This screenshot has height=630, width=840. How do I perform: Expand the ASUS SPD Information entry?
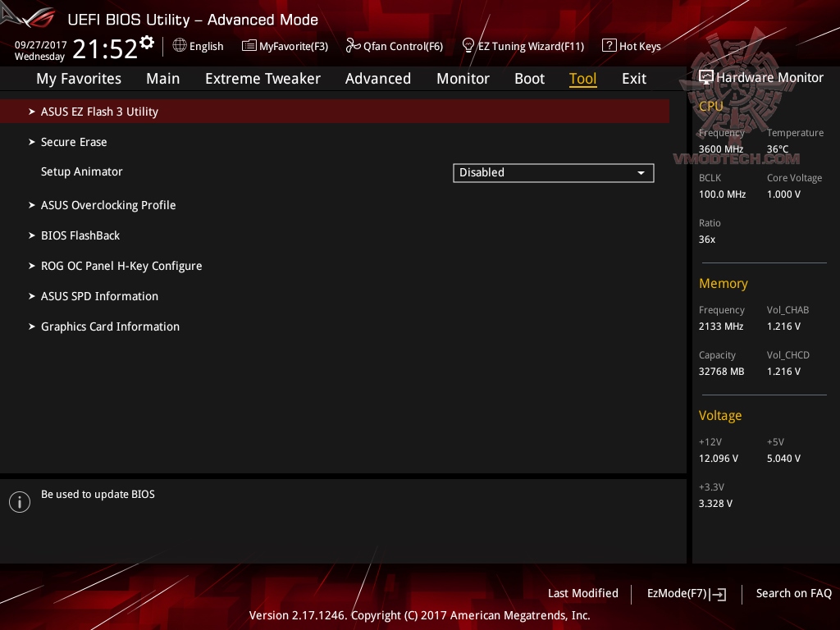(x=99, y=296)
